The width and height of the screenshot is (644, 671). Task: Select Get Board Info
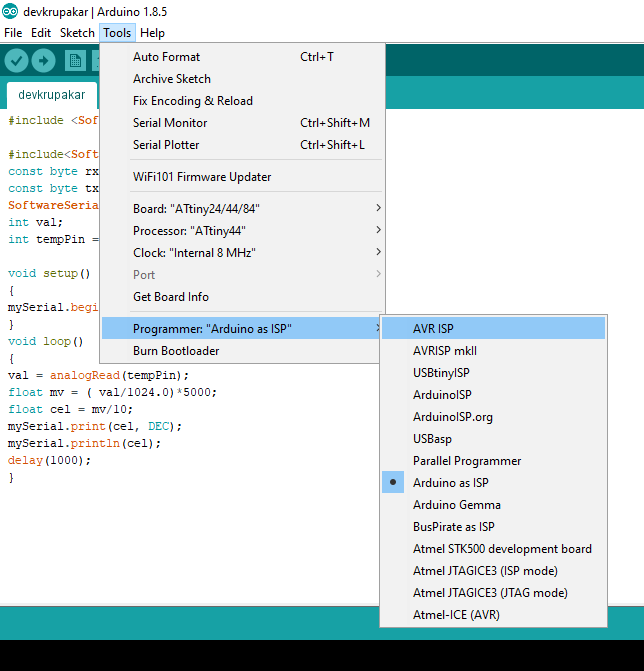click(242, 297)
